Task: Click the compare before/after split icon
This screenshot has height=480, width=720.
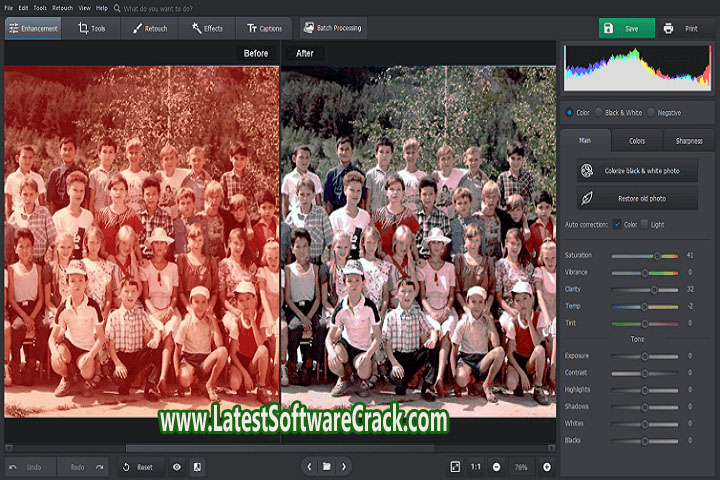Action: point(197,467)
